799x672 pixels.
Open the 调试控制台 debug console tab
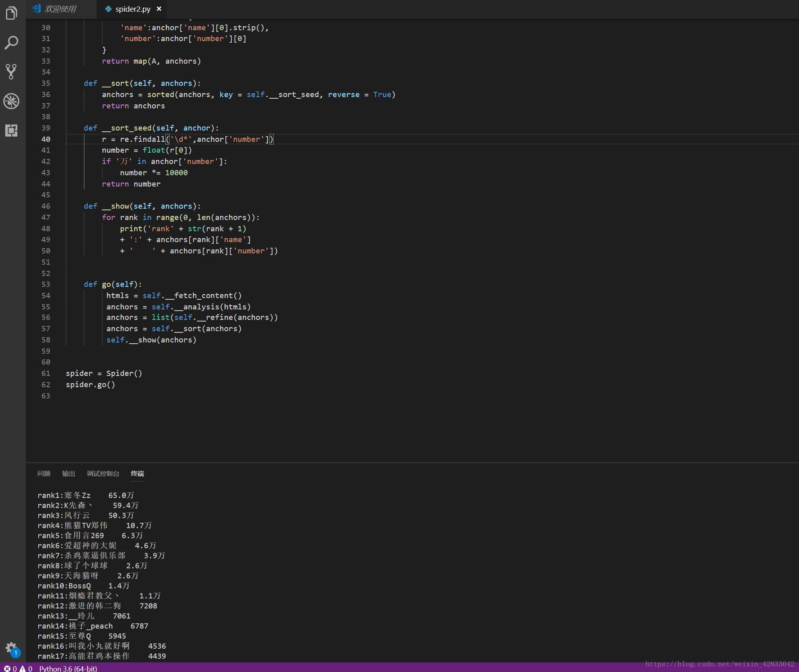click(x=103, y=473)
